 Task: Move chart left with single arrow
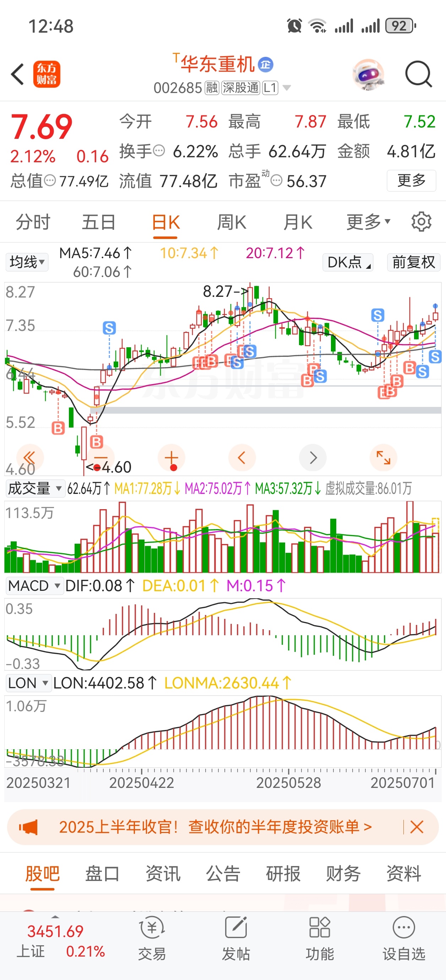click(242, 457)
